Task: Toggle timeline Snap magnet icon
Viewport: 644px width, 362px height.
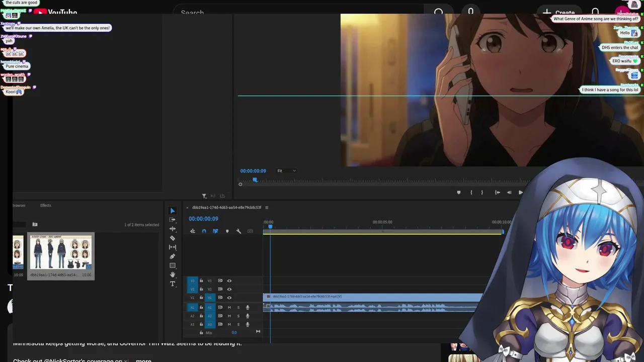Action: [x=204, y=231]
